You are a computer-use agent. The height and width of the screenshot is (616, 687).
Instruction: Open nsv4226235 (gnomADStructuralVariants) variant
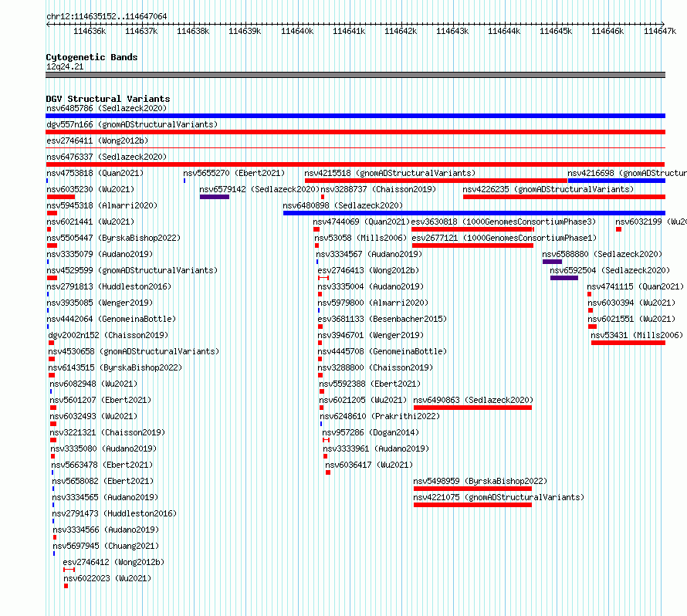click(548, 189)
